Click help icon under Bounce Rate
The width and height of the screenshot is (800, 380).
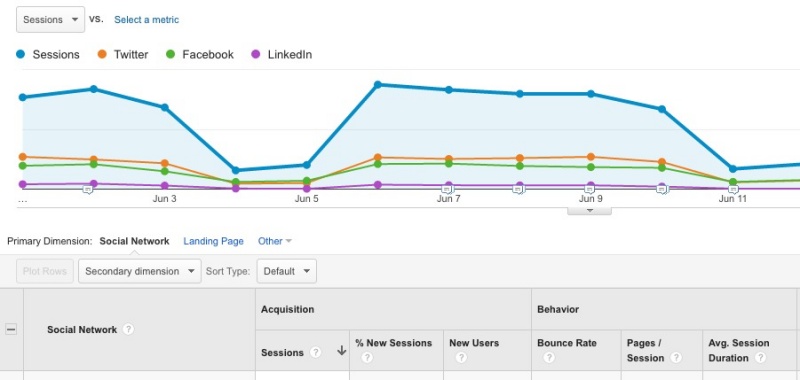(x=548, y=358)
